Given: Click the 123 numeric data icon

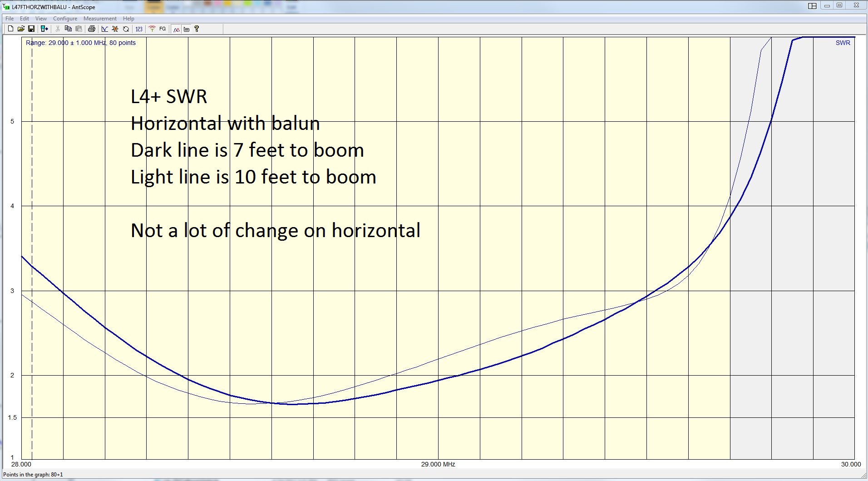Looking at the screenshot, I should (139, 29).
